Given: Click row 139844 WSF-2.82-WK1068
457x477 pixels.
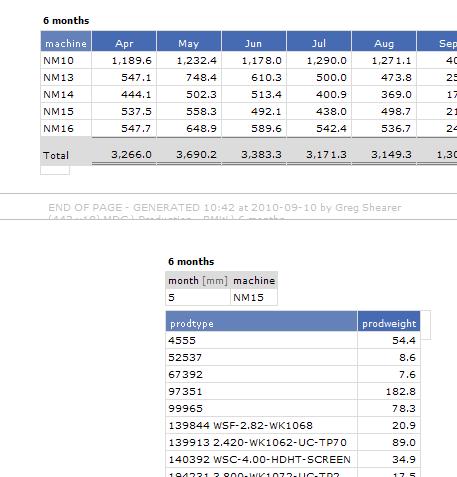Looking at the screenshot, I should 293,425.
